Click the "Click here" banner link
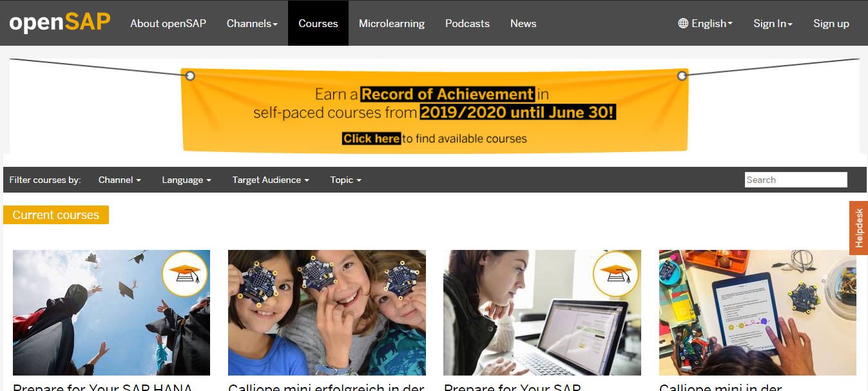Viewport: 868px width, 391px height. point(371,138)
